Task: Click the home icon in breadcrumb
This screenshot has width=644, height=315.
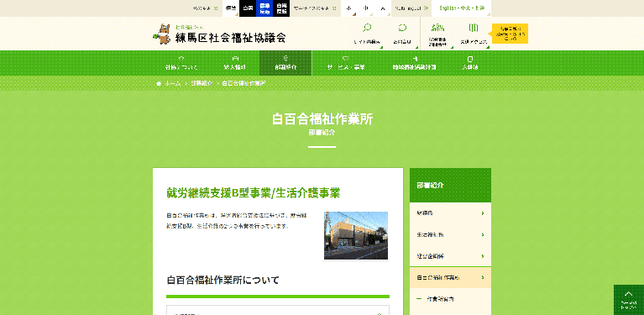Action: click(x=159, y=83)
